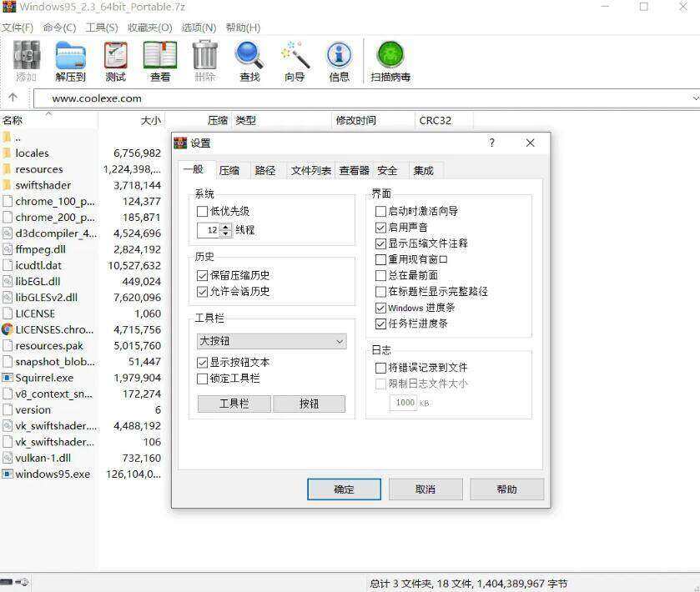Click the swiftshader folder icon
Image resolution: width=700 pixels, height=592 pixels.
coord(8,185)
